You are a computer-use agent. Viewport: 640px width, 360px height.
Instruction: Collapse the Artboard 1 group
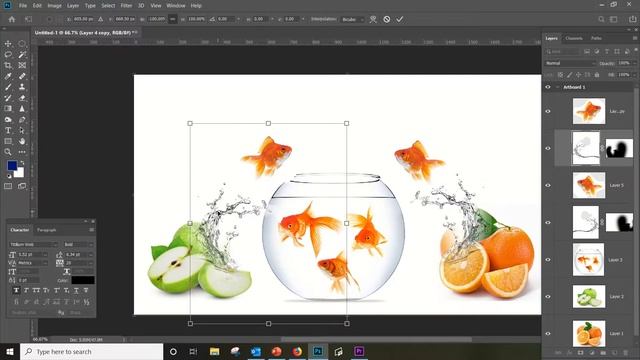558,87
